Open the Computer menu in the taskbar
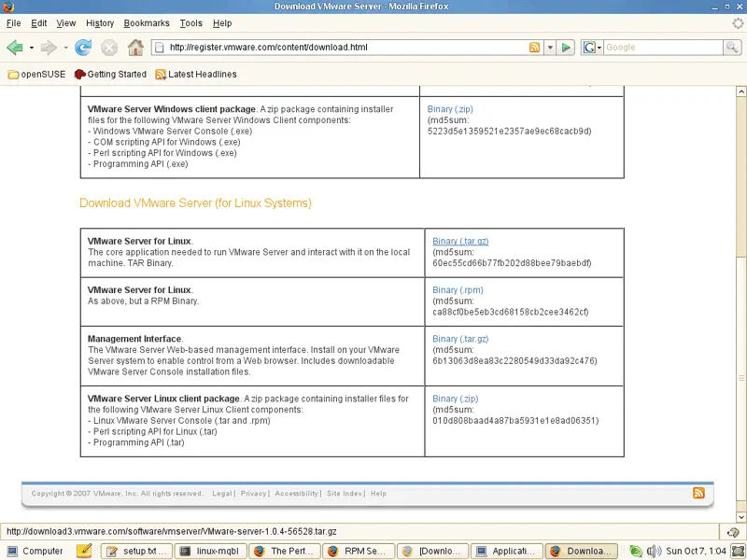Image resolution: width=747 pixels, height=560 pixels. pyautogui.click(x=35, y=551)
